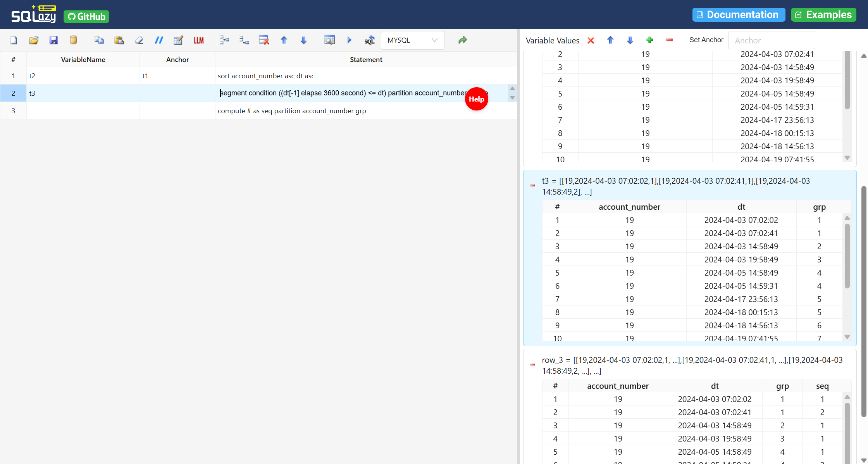Click the segment condition statement field
The width and height of the screenshot is (868, 464).
pos(361,93)
